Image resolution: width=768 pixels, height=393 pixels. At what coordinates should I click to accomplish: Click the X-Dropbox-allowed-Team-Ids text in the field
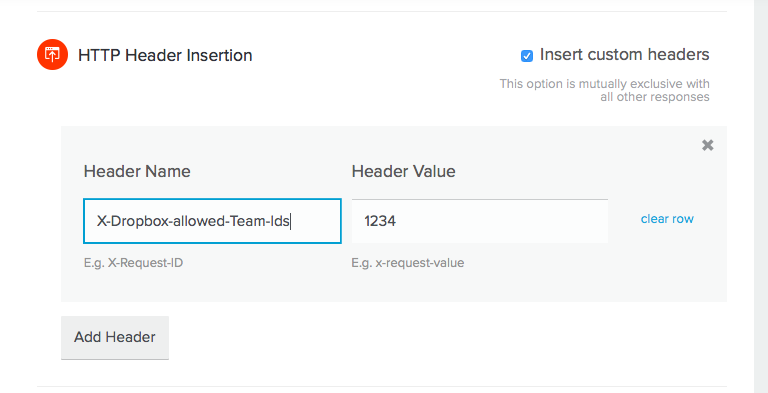pos(193,221)
